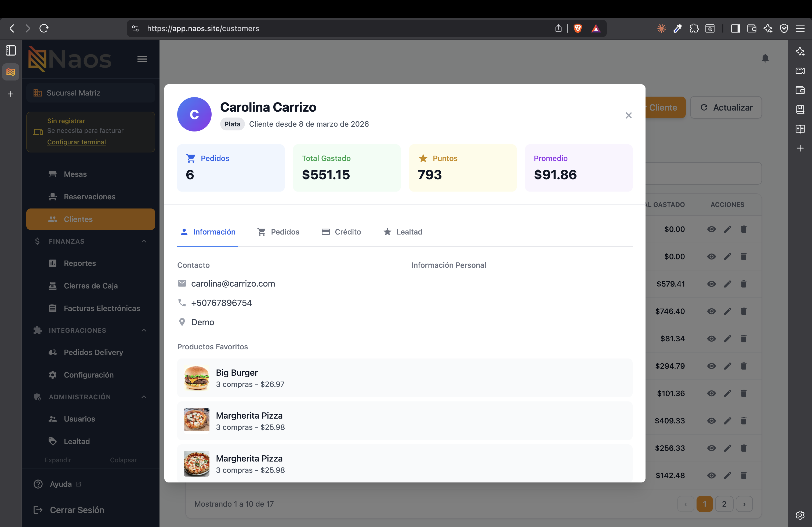Screen dimensions: 812x527
Task: Click browser back arrow
Action: [x=12, y=28]
